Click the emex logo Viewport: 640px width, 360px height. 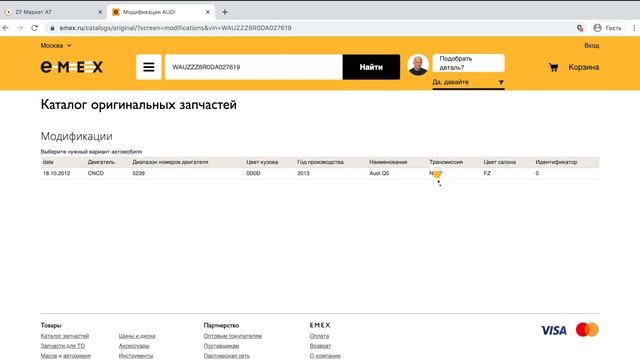(x=71, y=67)
